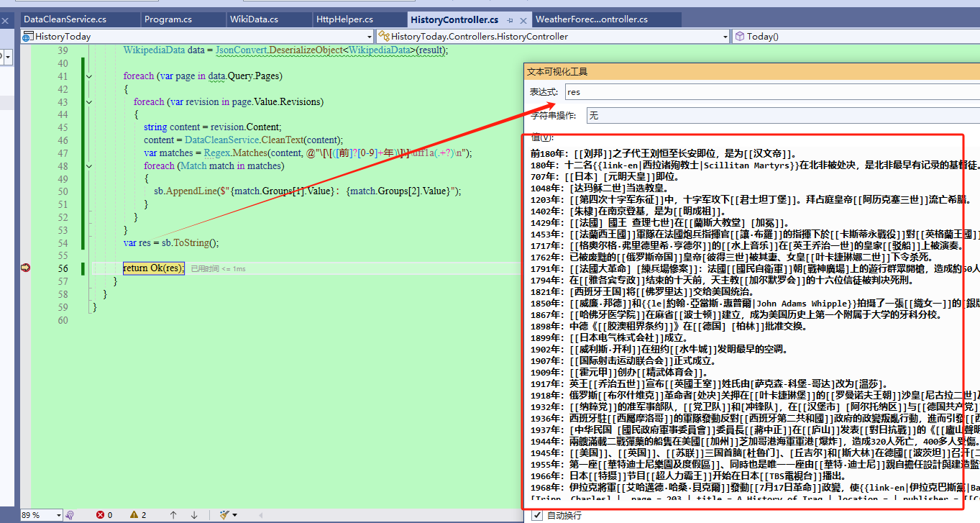Open the code cleanup profile dropdown arrow
This screenshot has height=523, width=980.
[x=234, y=515]
